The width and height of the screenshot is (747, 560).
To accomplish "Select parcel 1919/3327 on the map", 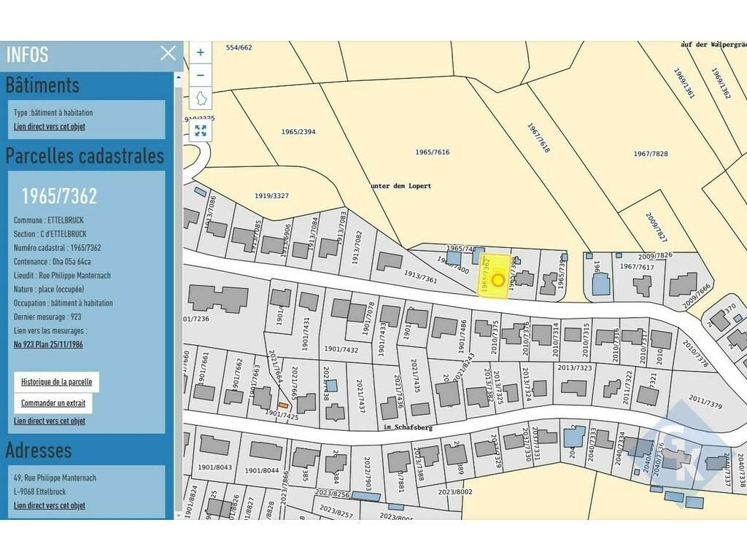I will [x=271, y=195].
